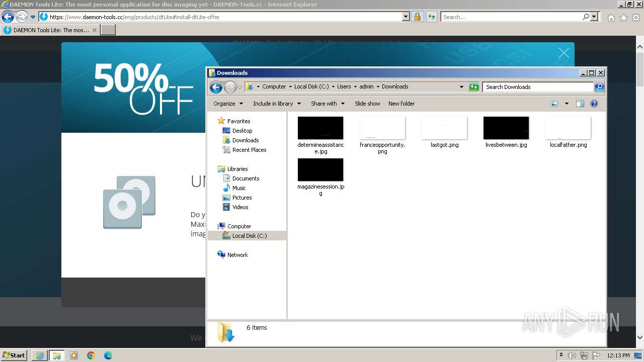644x362 pixels.
Task: Click the IE search box
Action: (511, 17)
